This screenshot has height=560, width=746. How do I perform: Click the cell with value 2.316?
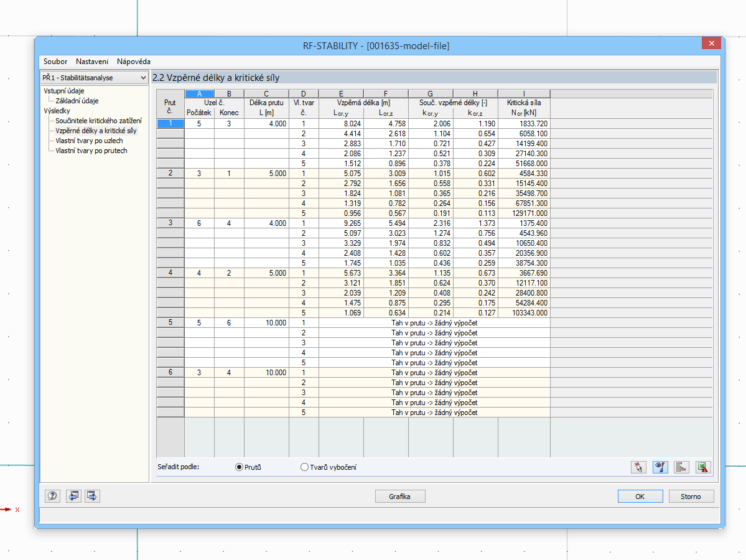[431, 223]
